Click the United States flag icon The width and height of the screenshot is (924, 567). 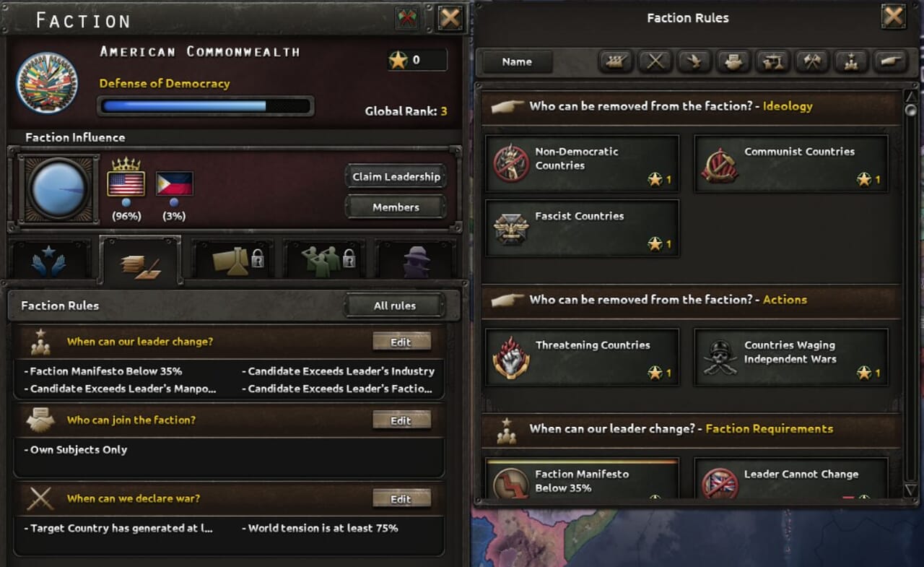[x=126, y=183]
